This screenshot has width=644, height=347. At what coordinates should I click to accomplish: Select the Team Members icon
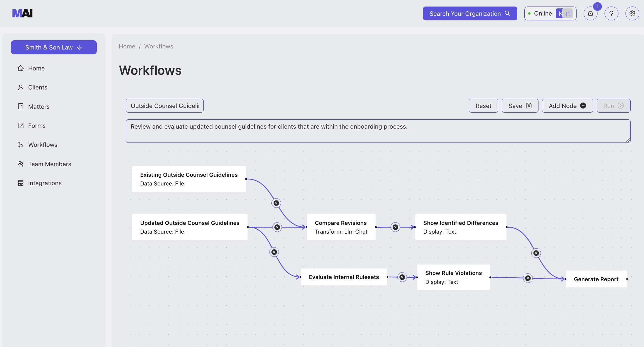coord(21,164)
